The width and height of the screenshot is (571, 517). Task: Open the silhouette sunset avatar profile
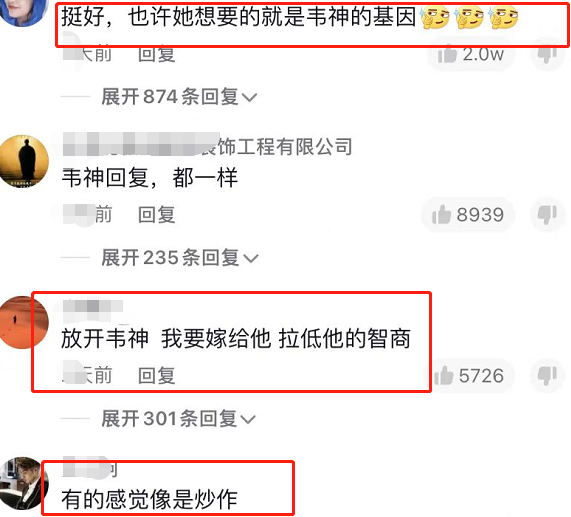24,161
